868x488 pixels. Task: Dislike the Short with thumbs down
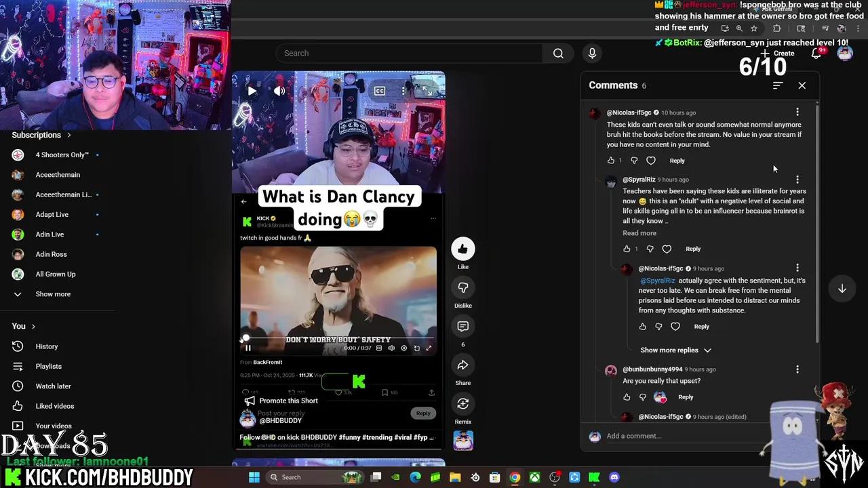pyautogui.click(x=463, y=287)
